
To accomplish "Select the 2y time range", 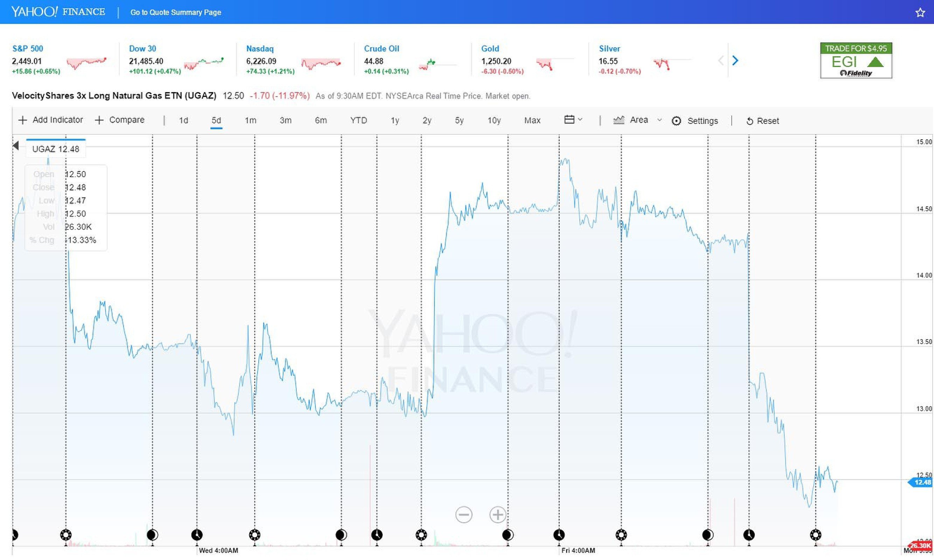I will (x=427, y=120).
